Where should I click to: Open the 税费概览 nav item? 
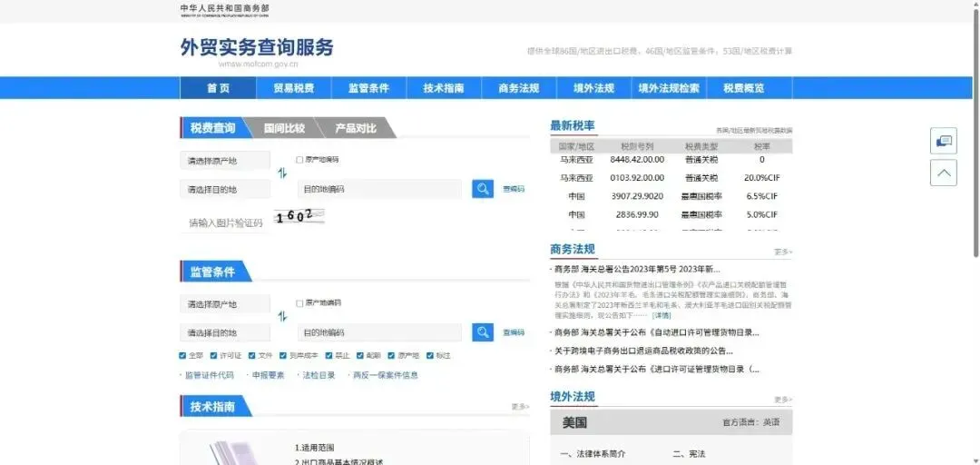(x=744, y=88)
